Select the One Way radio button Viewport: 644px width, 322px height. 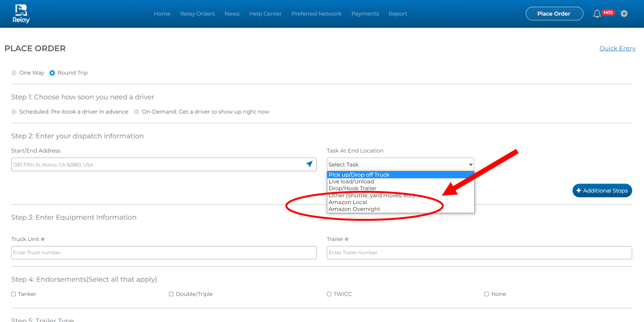(14, 73)
